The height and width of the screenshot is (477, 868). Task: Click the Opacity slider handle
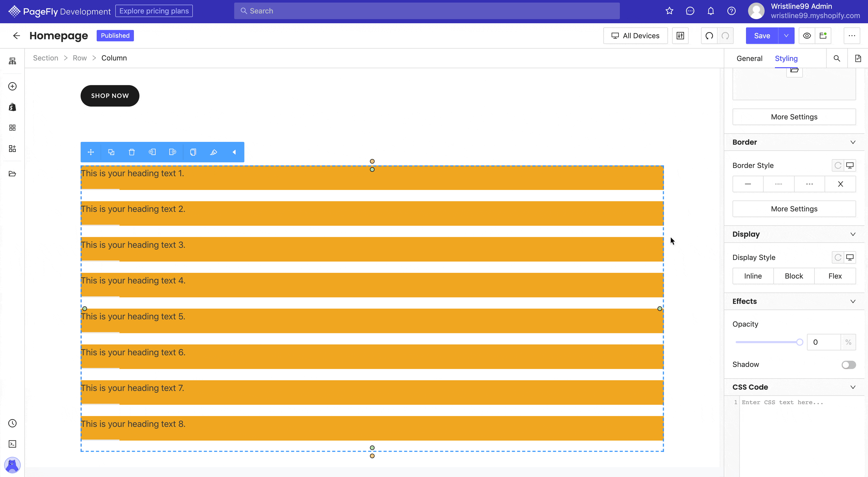tap(800, 342)
